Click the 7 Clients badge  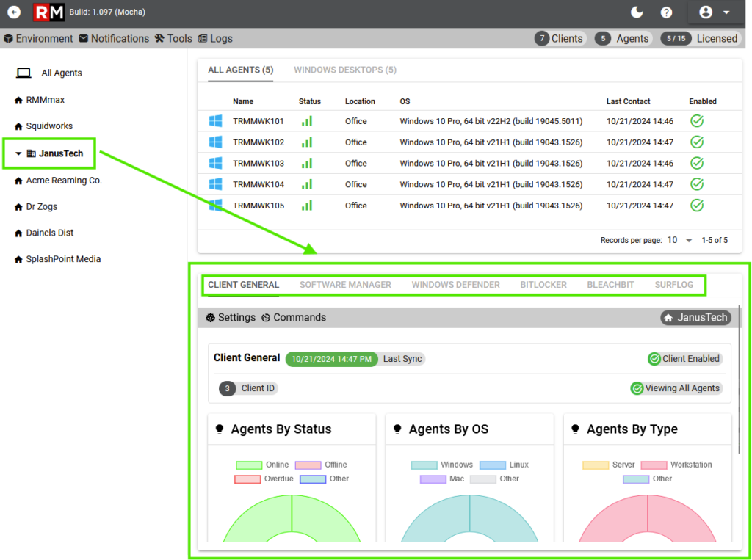[x=560, y=39]
